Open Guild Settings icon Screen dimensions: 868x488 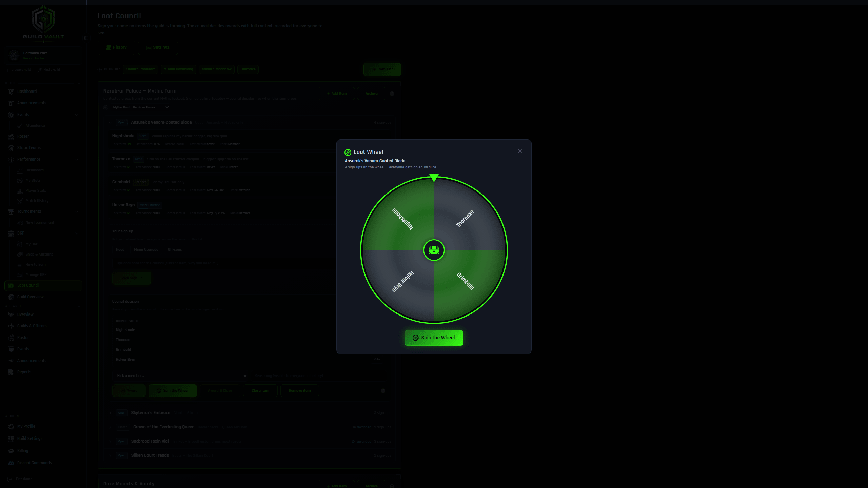[x=11, y=439]
